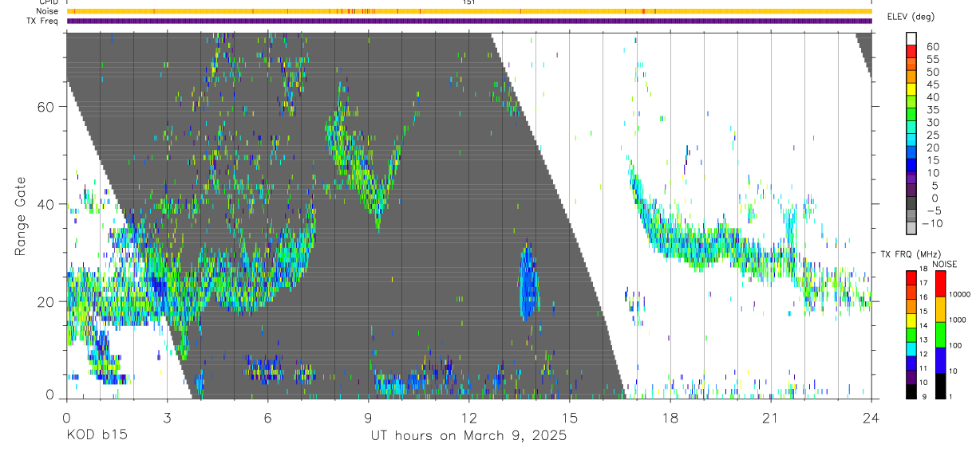Click the white top segment of ELEV colorbar
The height and width of the screenshot is (452, 980).
[911, 40]
